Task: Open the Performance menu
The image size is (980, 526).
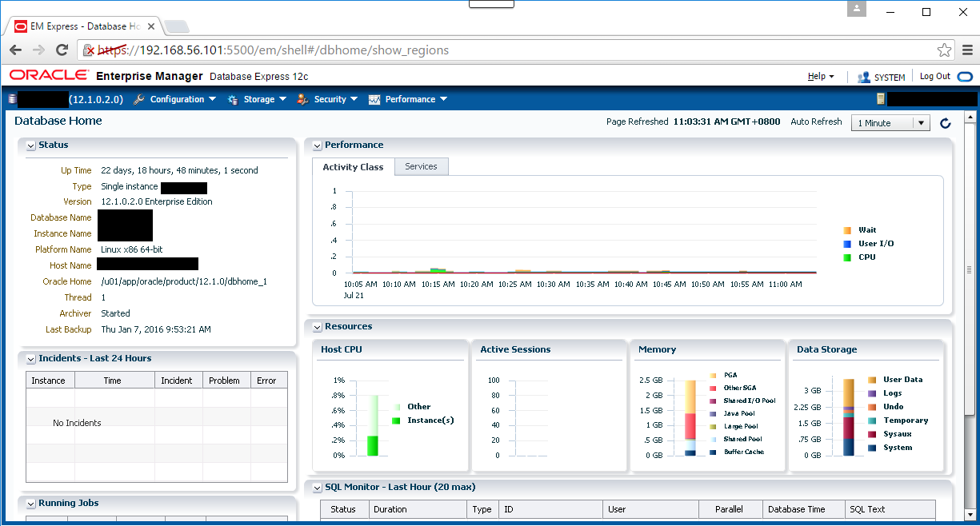Action: click(416, 99)
